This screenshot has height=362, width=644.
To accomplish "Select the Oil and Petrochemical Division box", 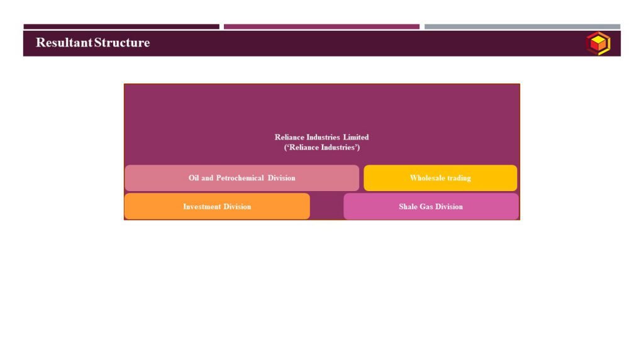I will (242, 178).
